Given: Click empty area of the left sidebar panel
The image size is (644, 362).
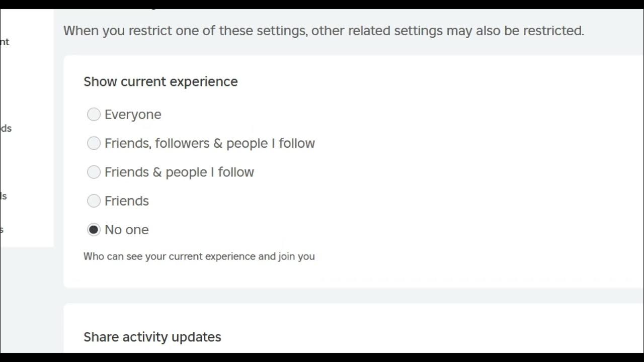Looking at the screenshot, I should tap(28, 85).
